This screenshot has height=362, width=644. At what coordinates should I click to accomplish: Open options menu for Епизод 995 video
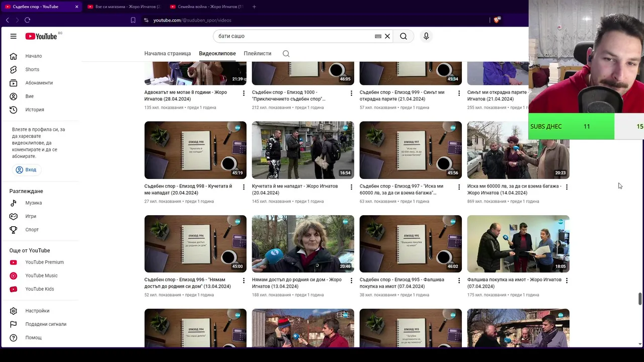coord(459,281)
